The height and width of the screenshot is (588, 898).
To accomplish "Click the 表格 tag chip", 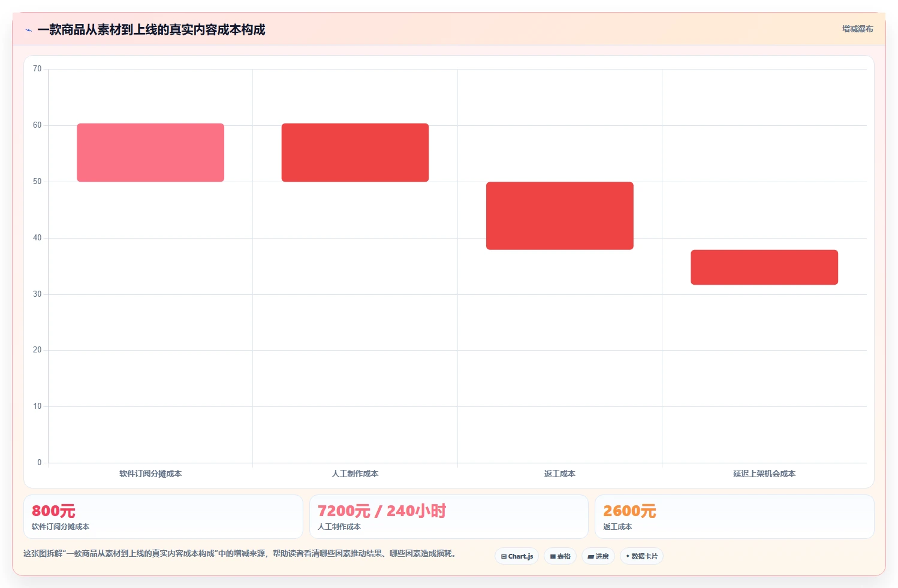I will coord(560,556).
